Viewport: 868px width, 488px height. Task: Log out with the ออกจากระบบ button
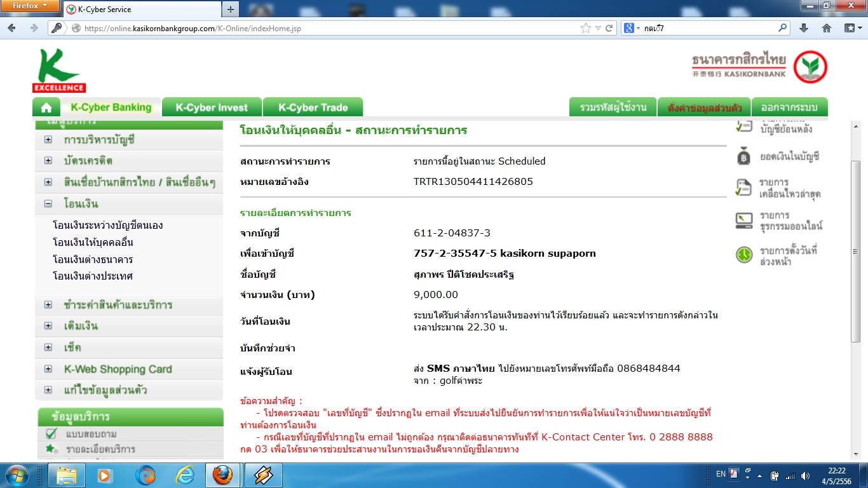(x=789, y=107)
